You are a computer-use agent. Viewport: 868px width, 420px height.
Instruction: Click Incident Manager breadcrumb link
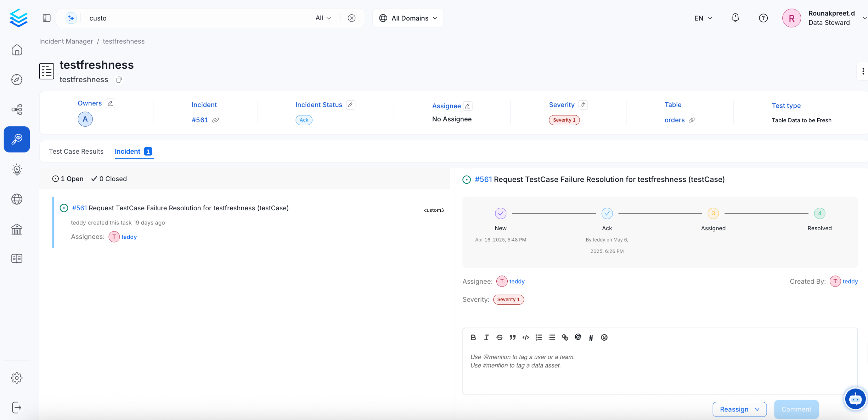[x=66, y=41]
